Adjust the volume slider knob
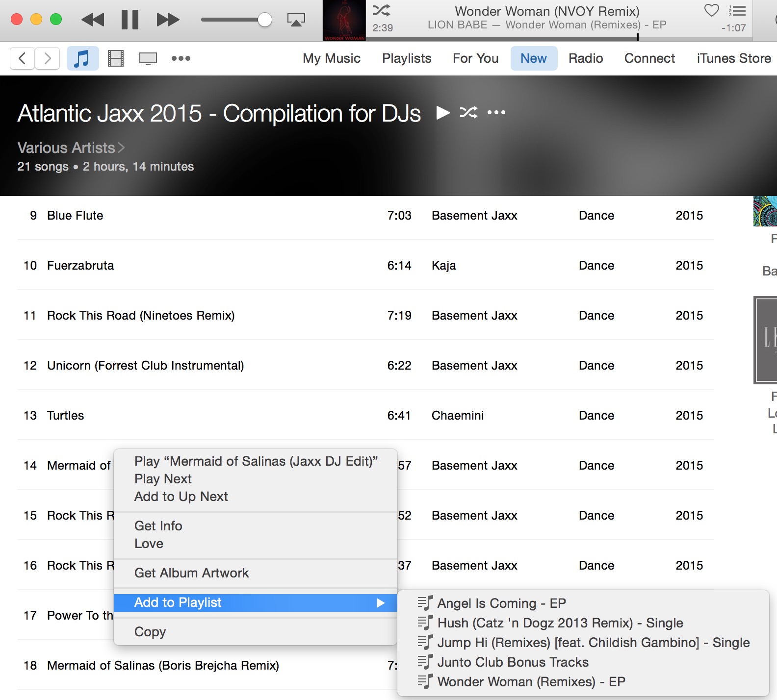777x700 pixels. pos(264,20)
